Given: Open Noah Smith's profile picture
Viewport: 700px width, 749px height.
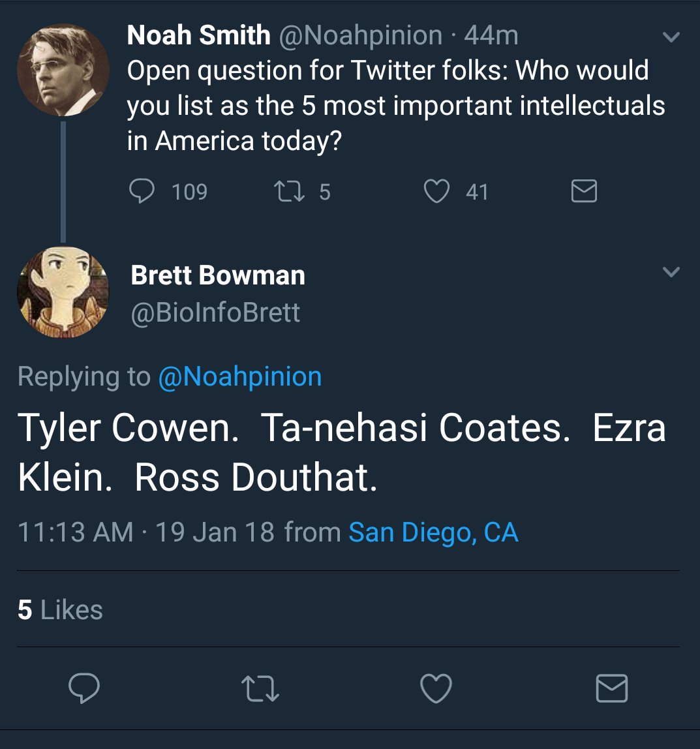Looking at the screenshot, I should point(63,70).
